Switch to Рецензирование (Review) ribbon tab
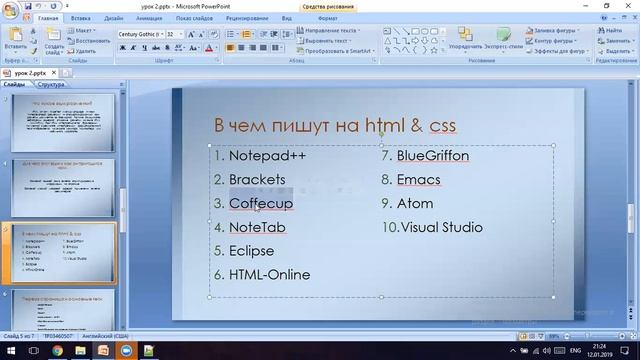 click(x=247, y=18)
